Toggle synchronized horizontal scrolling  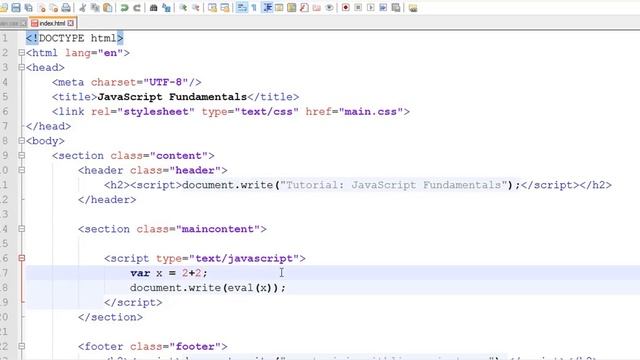click(225, 7)
